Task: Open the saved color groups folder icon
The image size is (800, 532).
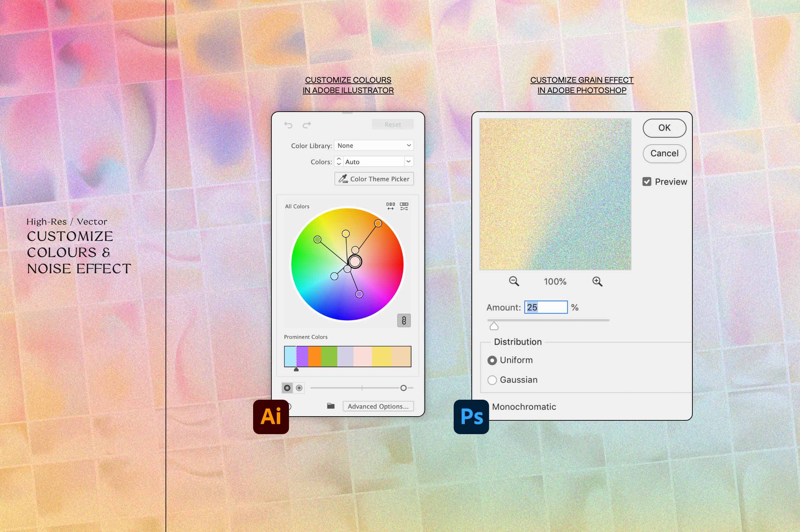Action: coord(330,406)
